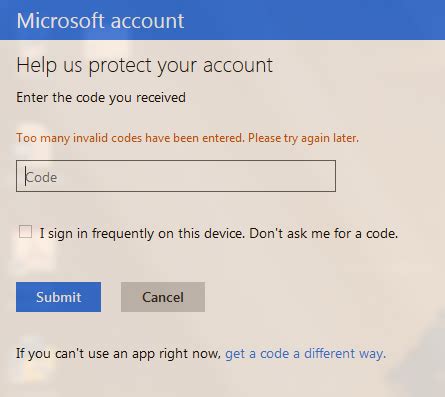
Task: Click the blue Submit button label
Action: point(59,297)
